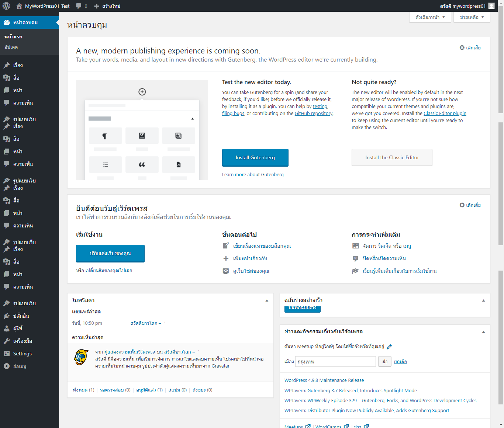Dismiss the WordPress welcome panel
The width and height of the screenshot is (504, 428).
click(470, 205)
